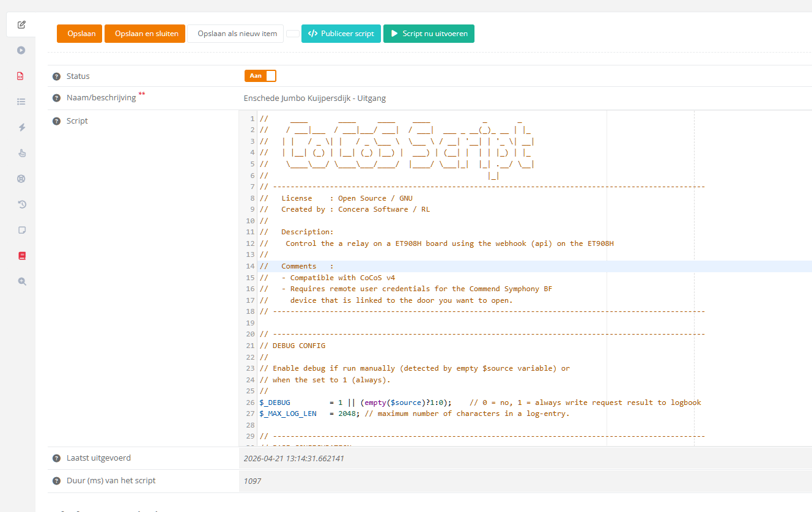
Task: Click the Opslaan button
Action: [79, 34]
